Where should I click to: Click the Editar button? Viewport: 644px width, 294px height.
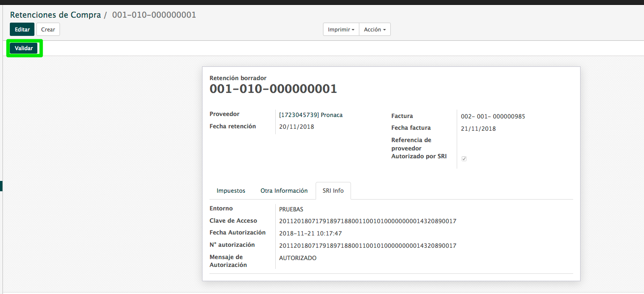click(x=22, y=29)
